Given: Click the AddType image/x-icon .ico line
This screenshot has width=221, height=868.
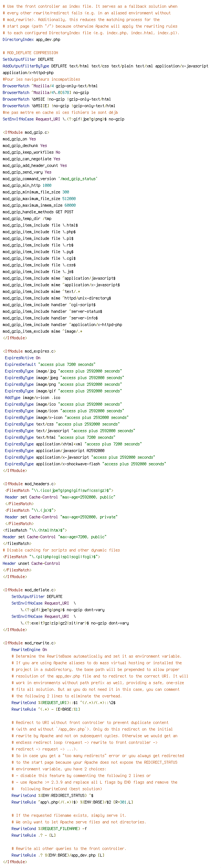Looking at the screenshot, I should (32, 398).
